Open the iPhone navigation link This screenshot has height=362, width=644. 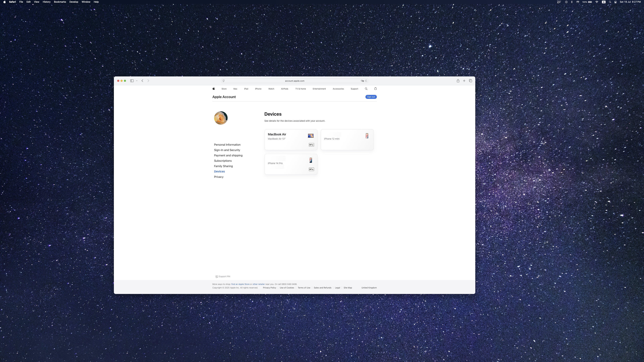[x=258, y=89]
